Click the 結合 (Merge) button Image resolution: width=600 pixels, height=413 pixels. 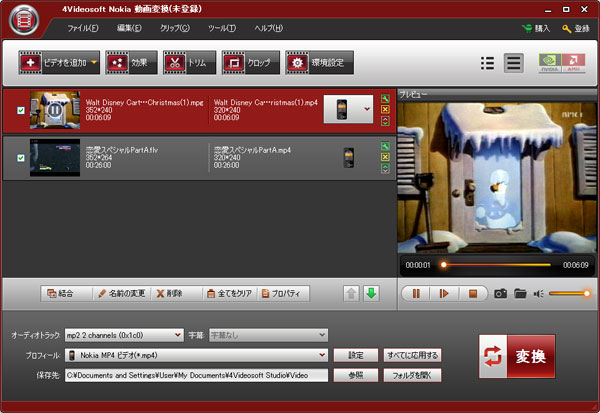[66, 294]
